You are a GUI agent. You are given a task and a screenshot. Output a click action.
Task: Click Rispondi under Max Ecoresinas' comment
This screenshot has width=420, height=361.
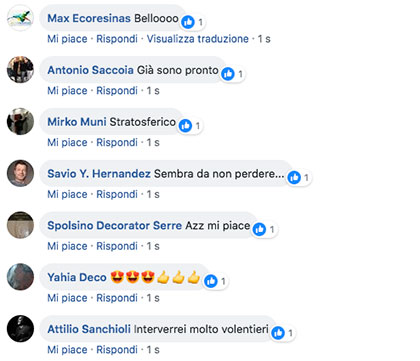pos(117,39)
